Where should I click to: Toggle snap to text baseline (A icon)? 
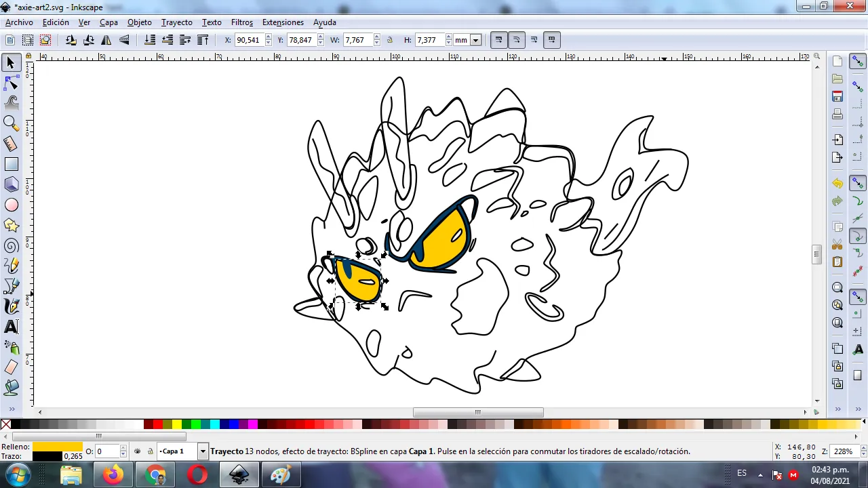point(858,350)
